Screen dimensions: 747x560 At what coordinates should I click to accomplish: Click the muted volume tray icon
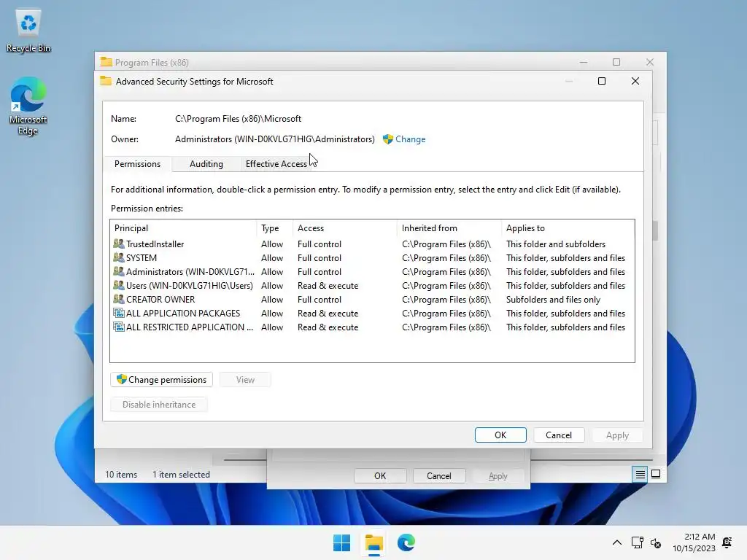656,542
